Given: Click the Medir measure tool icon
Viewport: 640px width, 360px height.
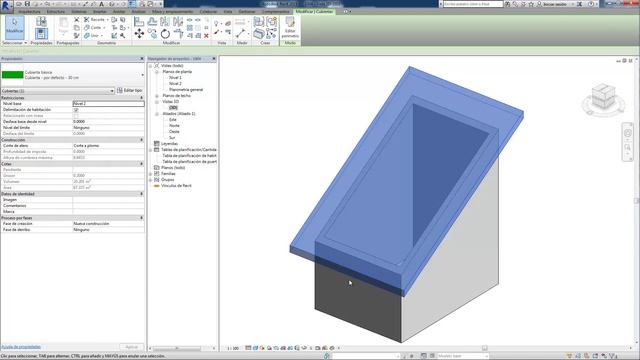Looking at the screenshot, I should [240, 33].
